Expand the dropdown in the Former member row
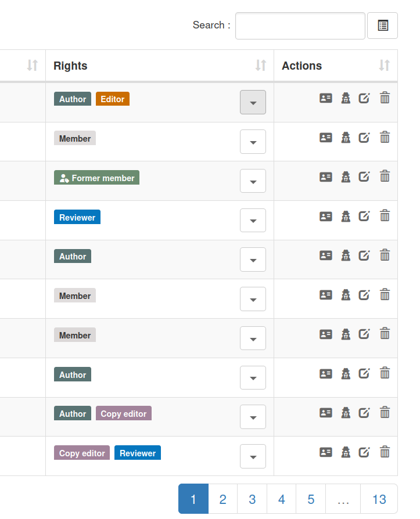This screenshot has height=519, width=420. point(253,181)
